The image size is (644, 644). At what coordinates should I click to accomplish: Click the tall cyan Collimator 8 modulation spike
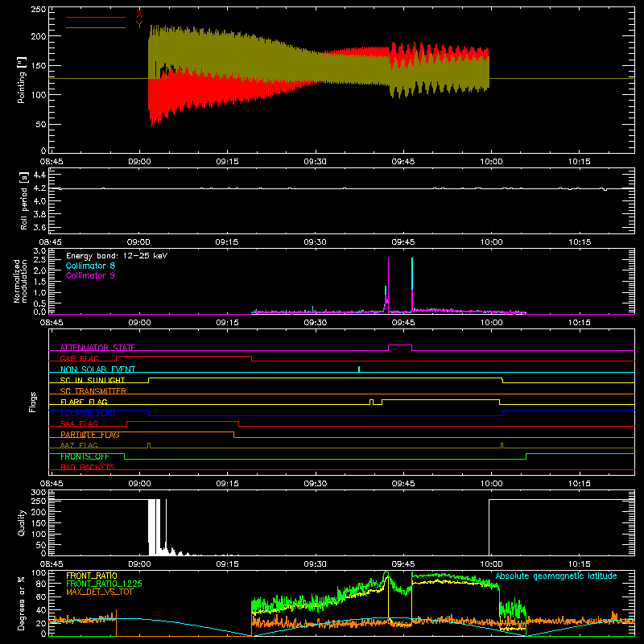[412, 274]
